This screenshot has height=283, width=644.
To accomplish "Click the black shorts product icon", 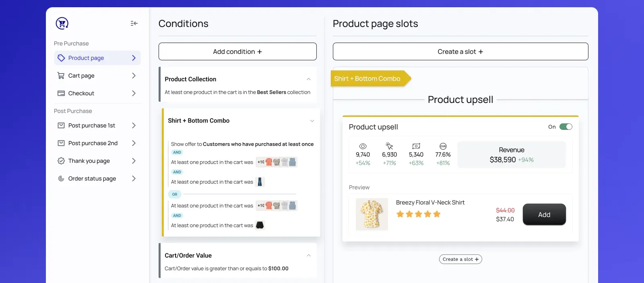I will point(260,225).
